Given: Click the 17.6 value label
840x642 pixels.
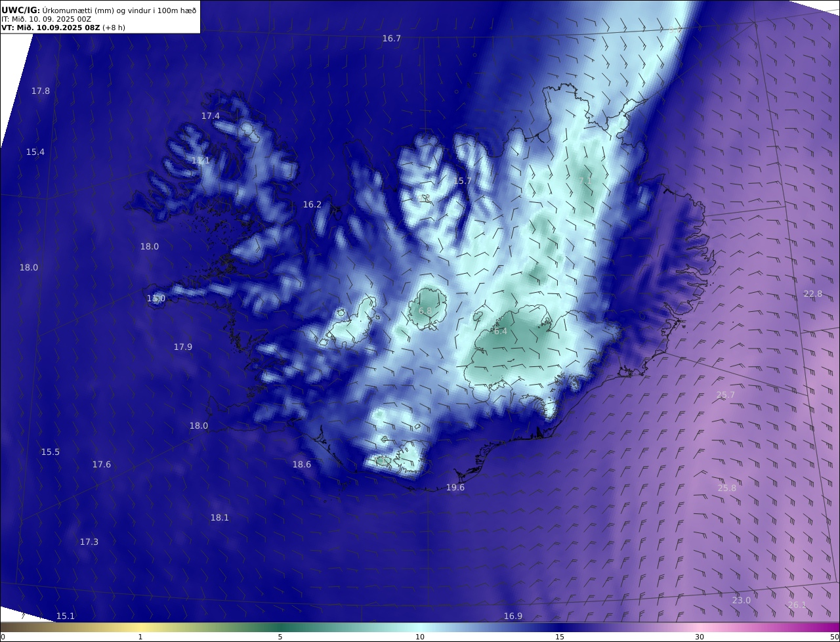Looking at the screenshot, I should pos(102,465).
